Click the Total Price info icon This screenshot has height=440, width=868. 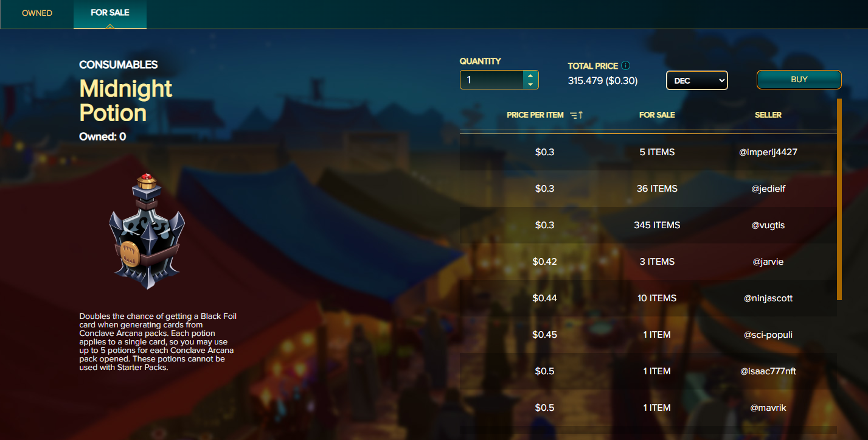click(626, 66)
